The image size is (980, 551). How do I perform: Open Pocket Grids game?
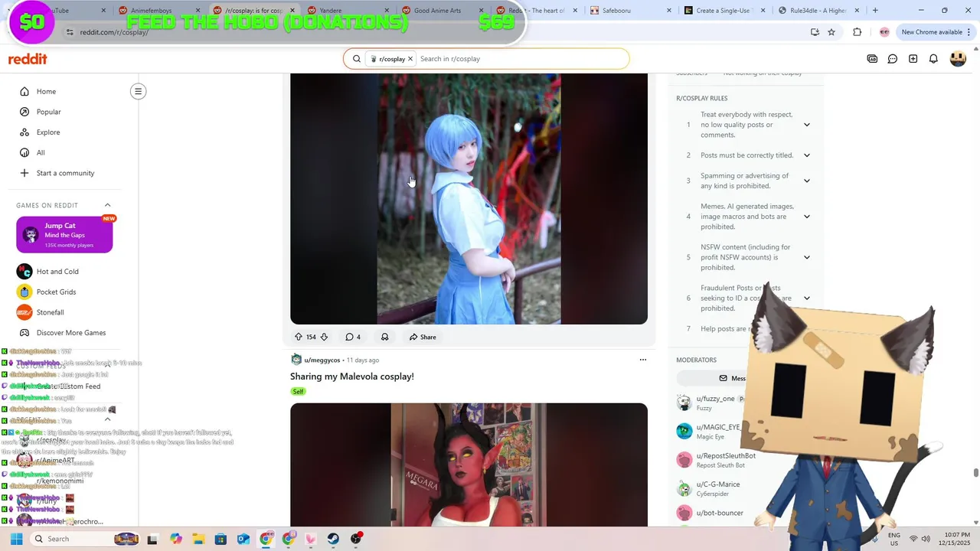64,292
